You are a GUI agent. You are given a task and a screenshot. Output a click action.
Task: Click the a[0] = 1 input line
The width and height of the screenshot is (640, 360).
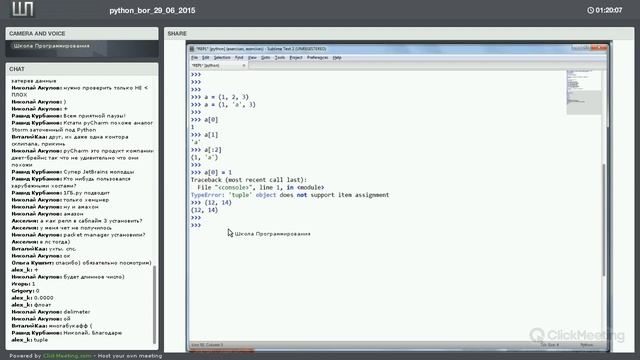point(211,173)
